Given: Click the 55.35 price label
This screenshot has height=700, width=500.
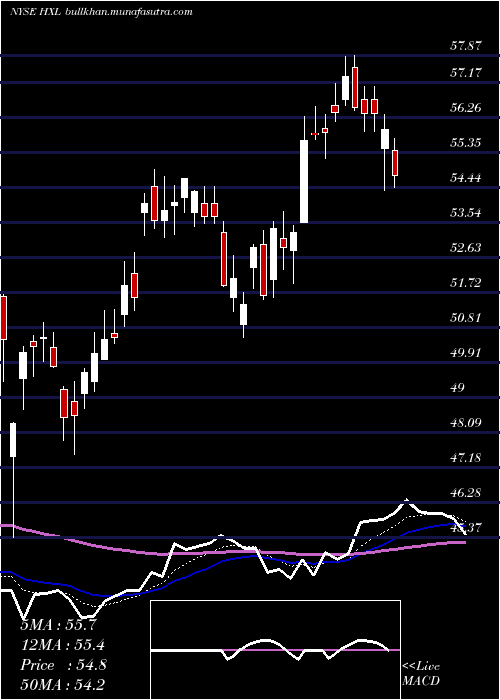Looking at the screenshot, I should (x=466, y=143).
